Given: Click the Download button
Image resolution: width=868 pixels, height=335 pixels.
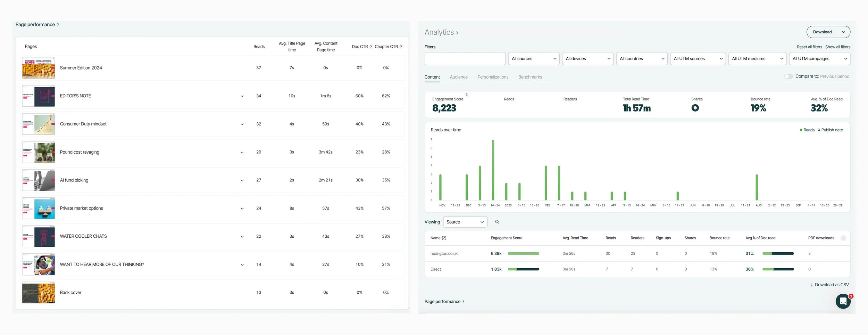Looking at the screenshot, I should point(822,32).
